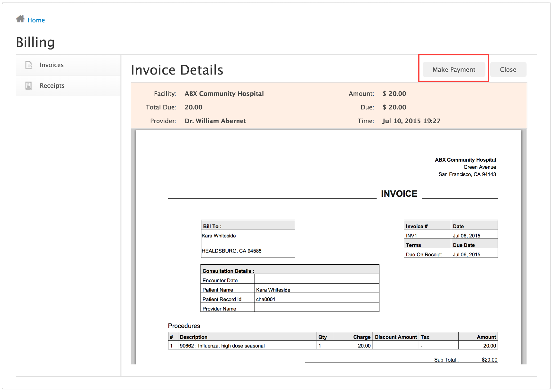The height and width of the screenshot is (392, 553).
Task: Click the Invoice Details heading
Action: pos(177,70)
